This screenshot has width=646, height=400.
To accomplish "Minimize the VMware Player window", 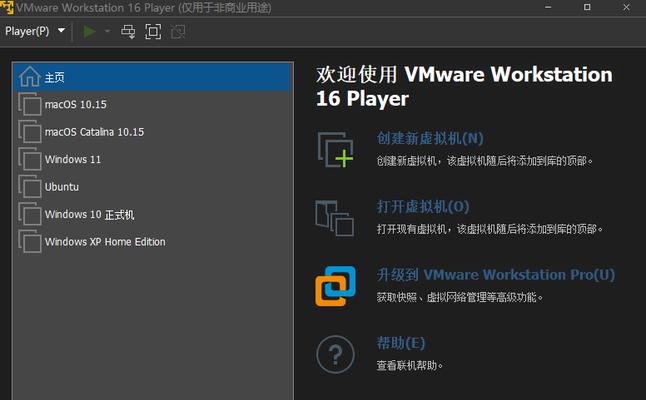I will (548, 7).
